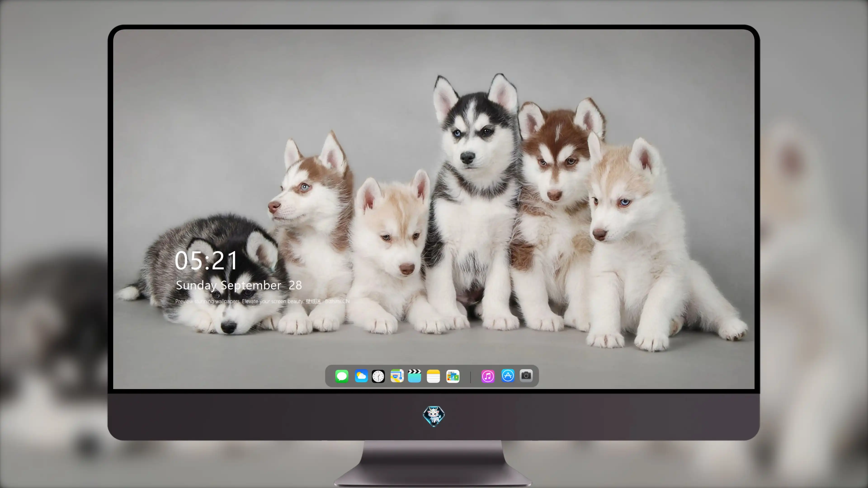Open the Weather app icon
The height and width of the screenshot is (488, 868).
pyautogui.click(x=361, y=376)
